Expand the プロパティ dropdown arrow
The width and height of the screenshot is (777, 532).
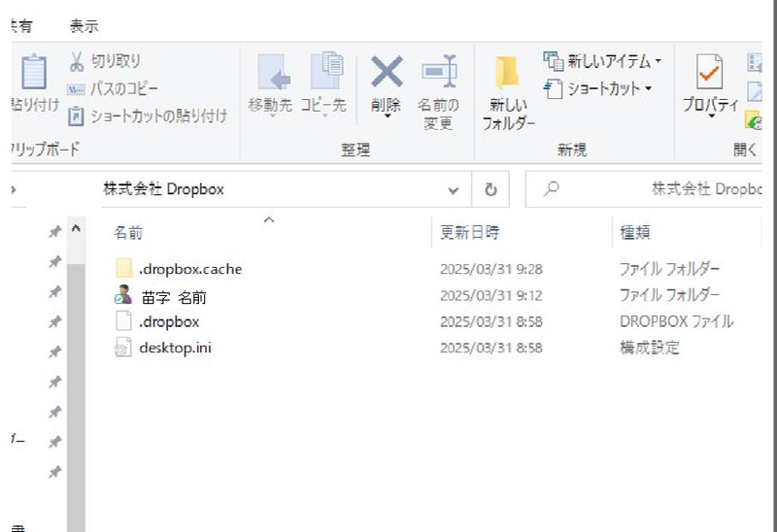[711, 116]
